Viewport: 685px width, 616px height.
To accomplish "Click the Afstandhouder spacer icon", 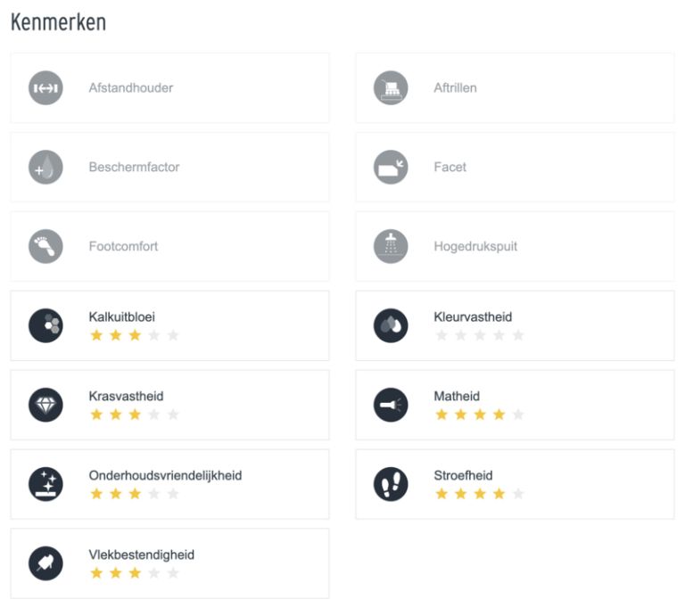I will pyautogui.click(x=45, y=87).
